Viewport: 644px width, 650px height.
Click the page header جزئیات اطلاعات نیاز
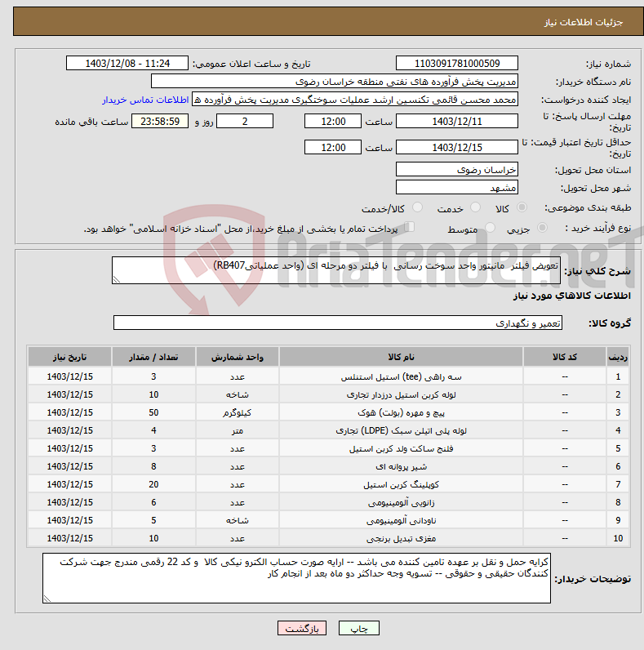coord(583,22)
